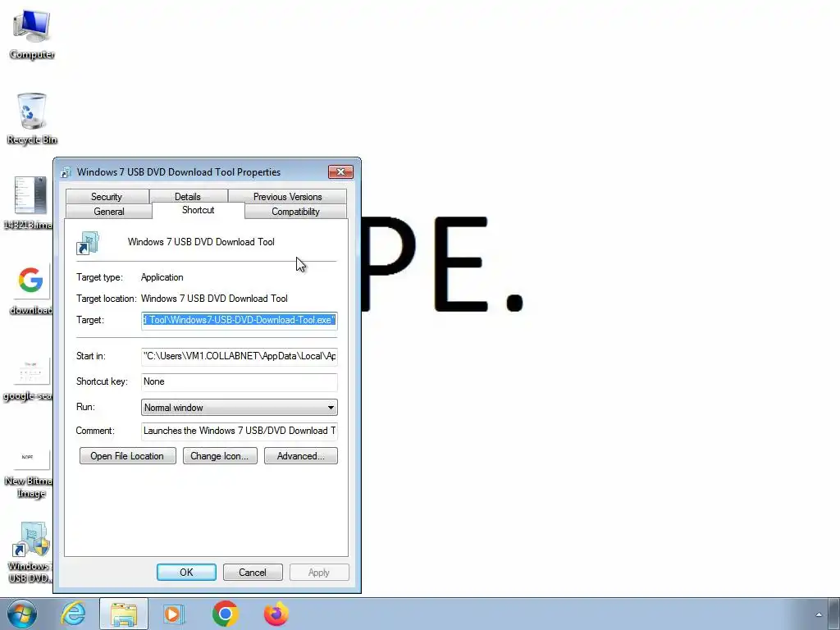
Task: Select the New Bitmap Image desktop file
Action: point(28,474)
